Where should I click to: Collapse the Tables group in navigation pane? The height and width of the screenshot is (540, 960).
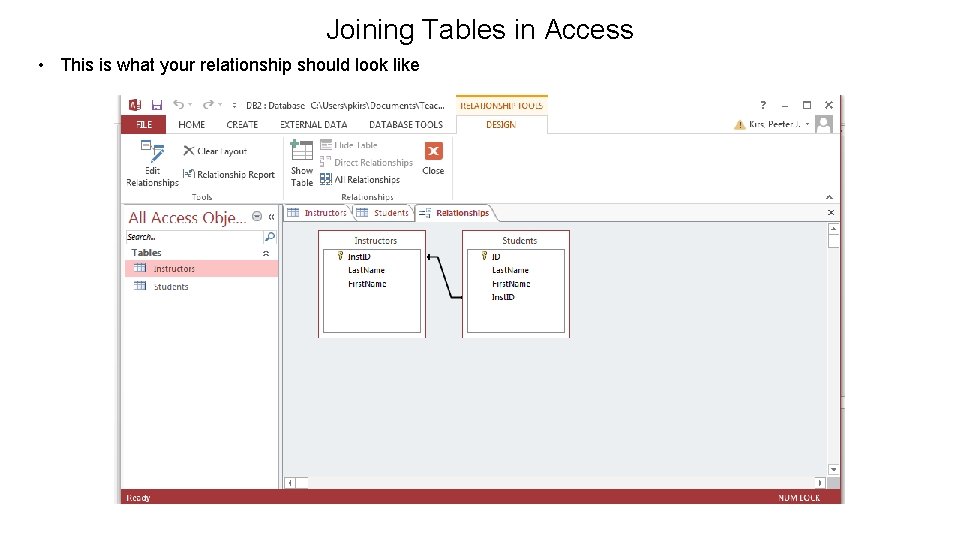pos(266,253)
